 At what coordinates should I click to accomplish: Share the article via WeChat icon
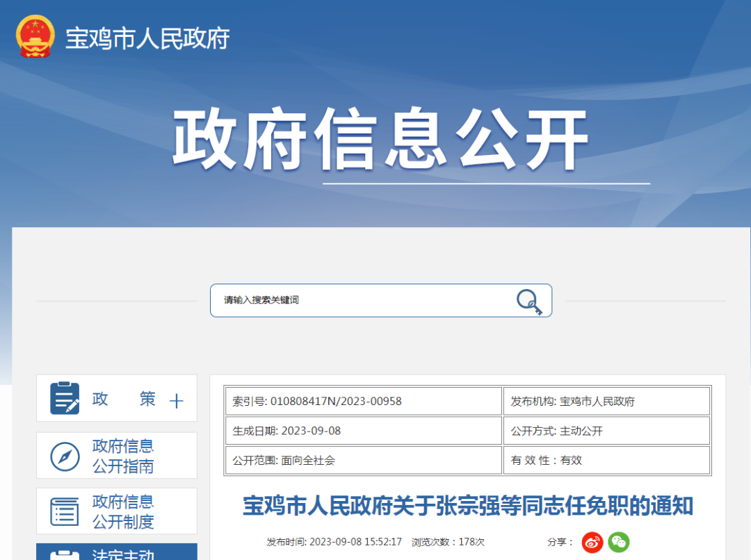tap(619, 542)
